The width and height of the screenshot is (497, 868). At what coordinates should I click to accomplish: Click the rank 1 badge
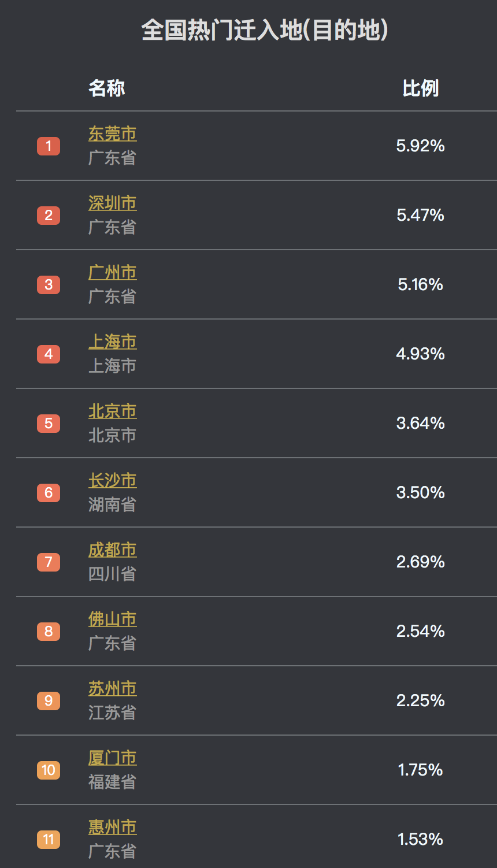coord(49,146)
